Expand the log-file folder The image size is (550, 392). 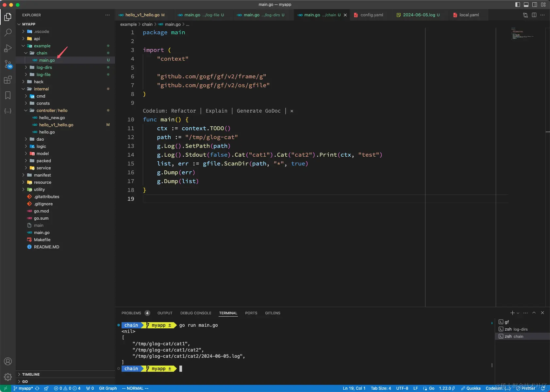point(26,74)
